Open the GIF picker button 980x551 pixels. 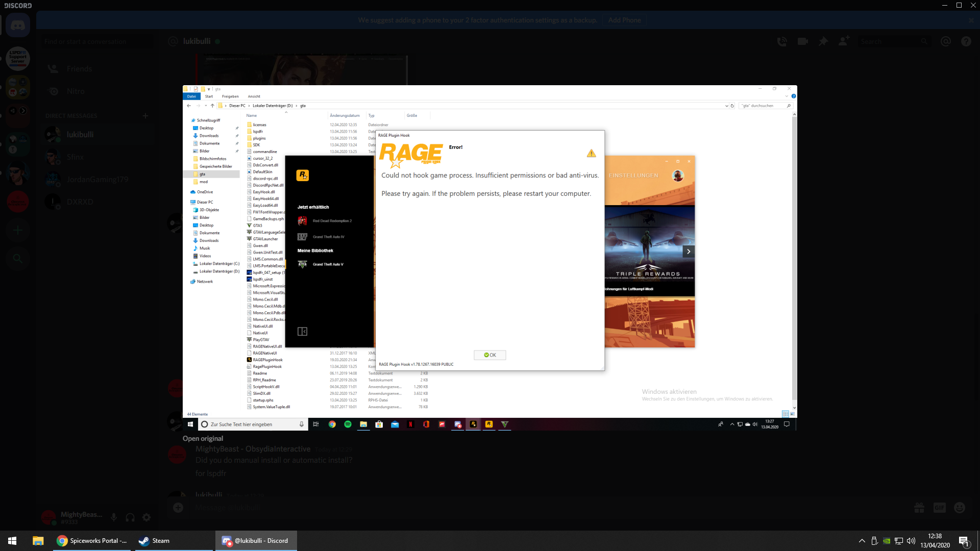(x=939, y=508)
